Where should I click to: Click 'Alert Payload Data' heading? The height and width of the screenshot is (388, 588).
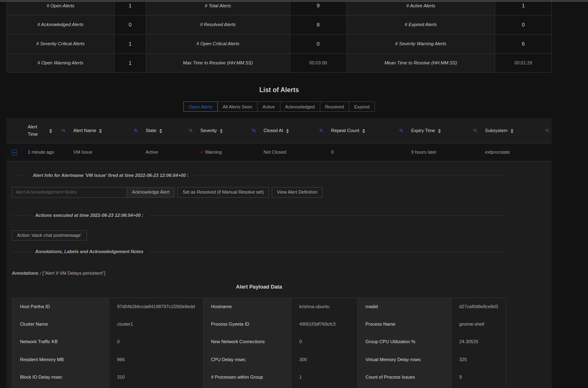[x=259, y=287]
